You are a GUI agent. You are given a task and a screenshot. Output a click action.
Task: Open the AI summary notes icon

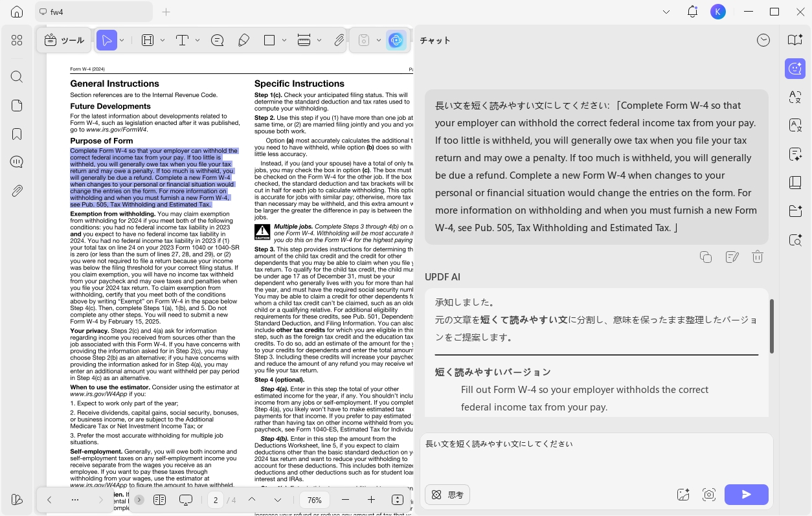pos(795,154)
